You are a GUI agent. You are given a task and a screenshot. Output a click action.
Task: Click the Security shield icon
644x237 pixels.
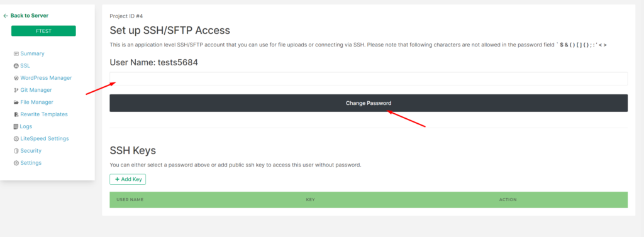coord(16,151)
